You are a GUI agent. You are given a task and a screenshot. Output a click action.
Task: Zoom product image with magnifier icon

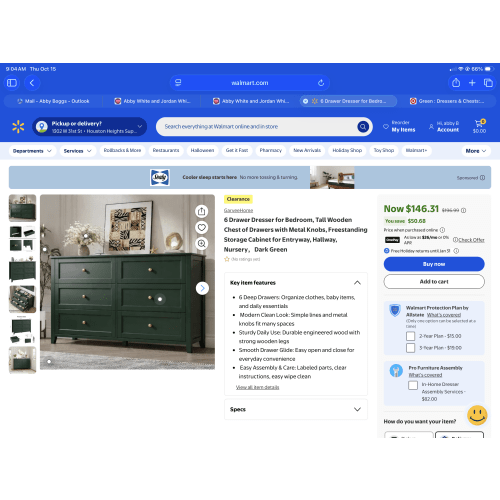pos(201,243)
